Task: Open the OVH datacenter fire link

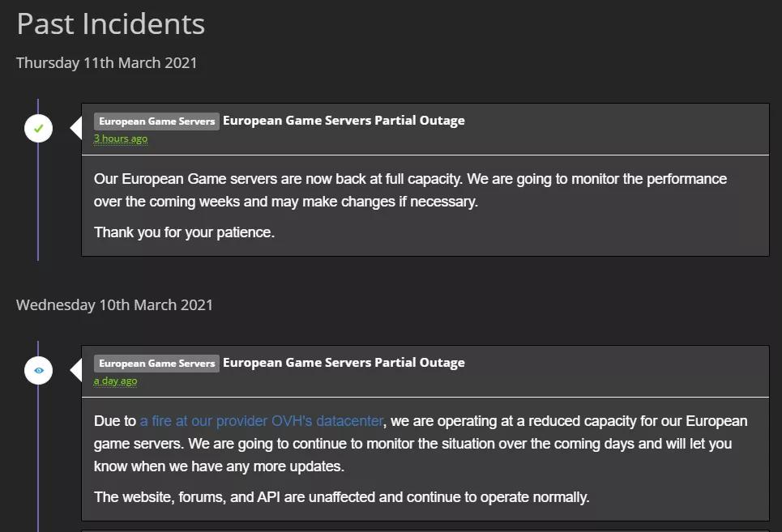Action: tap(261, 421)
